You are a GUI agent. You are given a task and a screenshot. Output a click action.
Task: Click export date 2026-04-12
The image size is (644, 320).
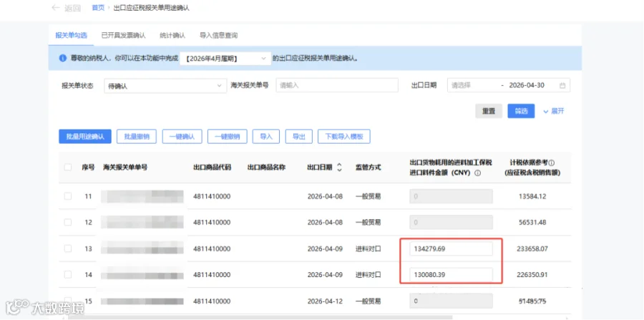[325, 301]
